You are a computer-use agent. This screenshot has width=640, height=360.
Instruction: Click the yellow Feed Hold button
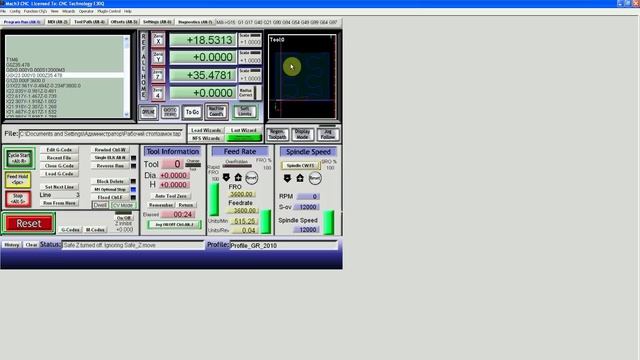click(18, 179)
